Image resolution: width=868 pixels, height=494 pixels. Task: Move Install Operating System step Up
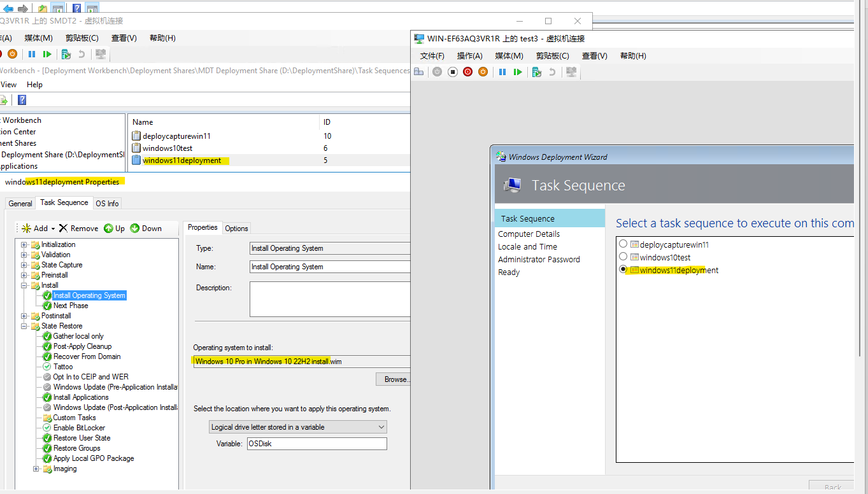point(116,228)
